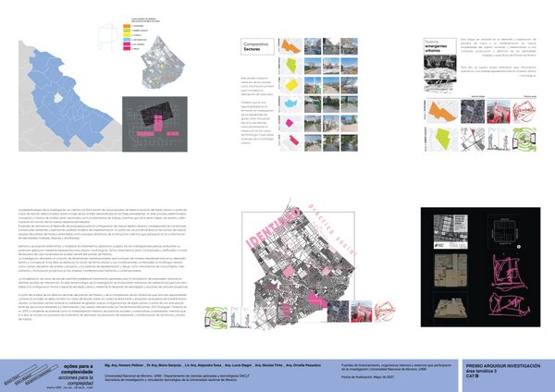The width and height of the screenshot is (555, 392).
Task: Click the small pink sector shape thumbnail
Action: (291, 124)
